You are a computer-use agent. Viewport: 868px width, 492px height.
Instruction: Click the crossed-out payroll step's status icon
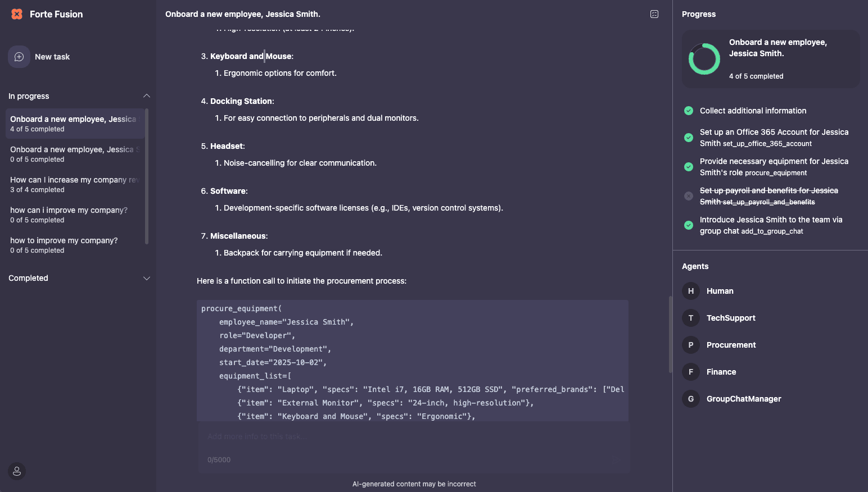688,196
